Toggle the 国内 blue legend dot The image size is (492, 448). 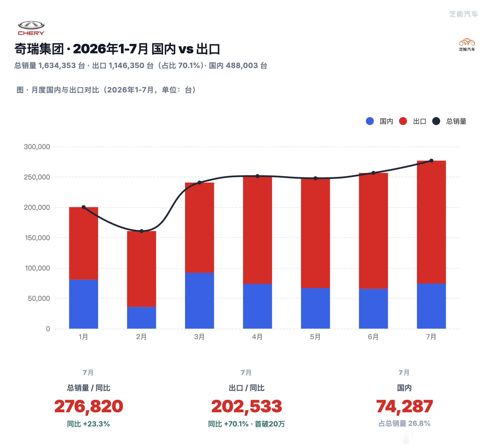click(x=370, y=121)
